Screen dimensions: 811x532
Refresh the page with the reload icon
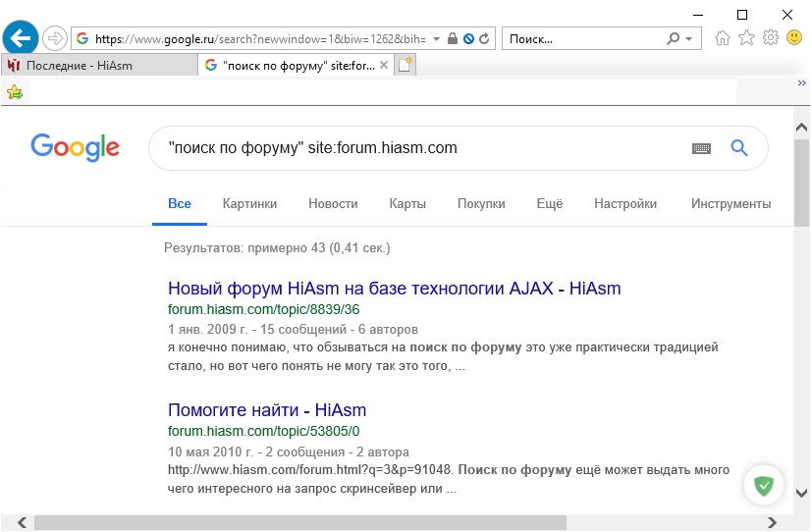pyautogui.click(x=485, y=38)
